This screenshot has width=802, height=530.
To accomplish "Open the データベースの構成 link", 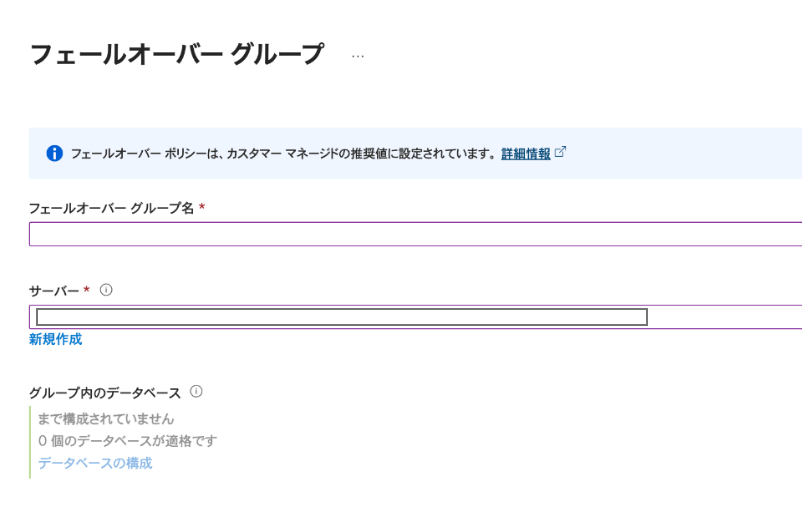I will click(x=95, y=464).
